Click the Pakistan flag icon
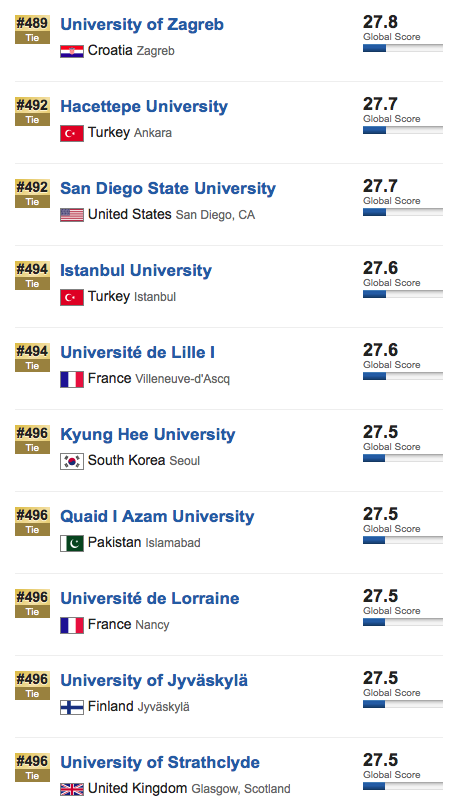The width and height of the screenshot is (455, 807). click(x=72, y=543)
